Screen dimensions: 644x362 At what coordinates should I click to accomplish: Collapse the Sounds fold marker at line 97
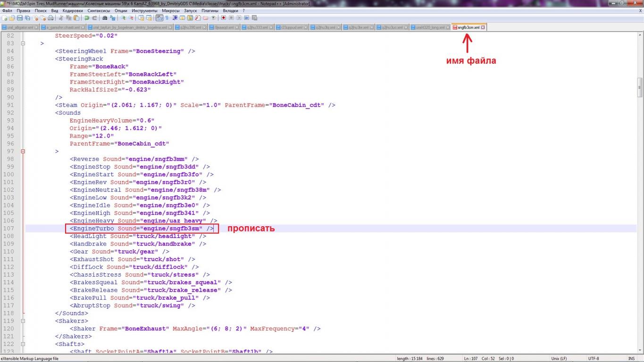pyautogui.click(x=22, y=151)
